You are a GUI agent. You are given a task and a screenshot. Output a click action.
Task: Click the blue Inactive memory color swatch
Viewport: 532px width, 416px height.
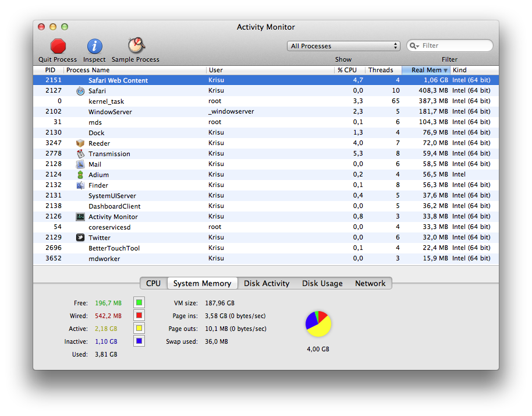click(139, 341)
